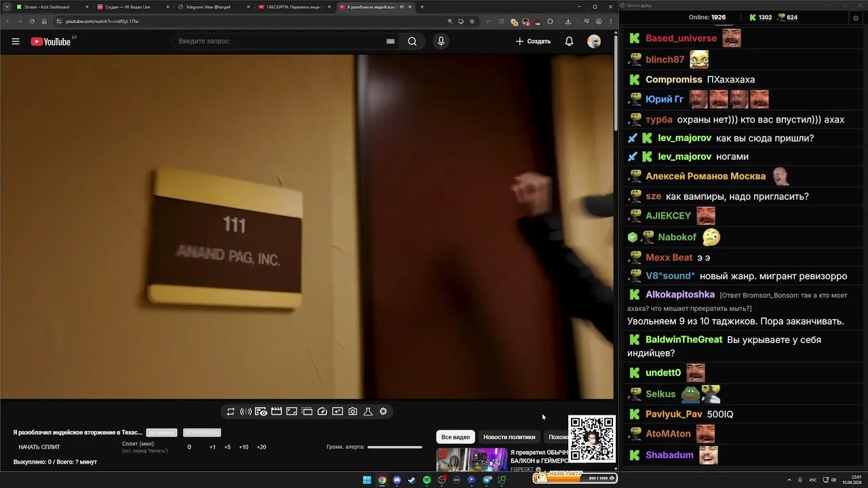The width and height of the screenshot is (868, 488).
Task: Add +20 minutes to split
Action: (x=261, y=447)
